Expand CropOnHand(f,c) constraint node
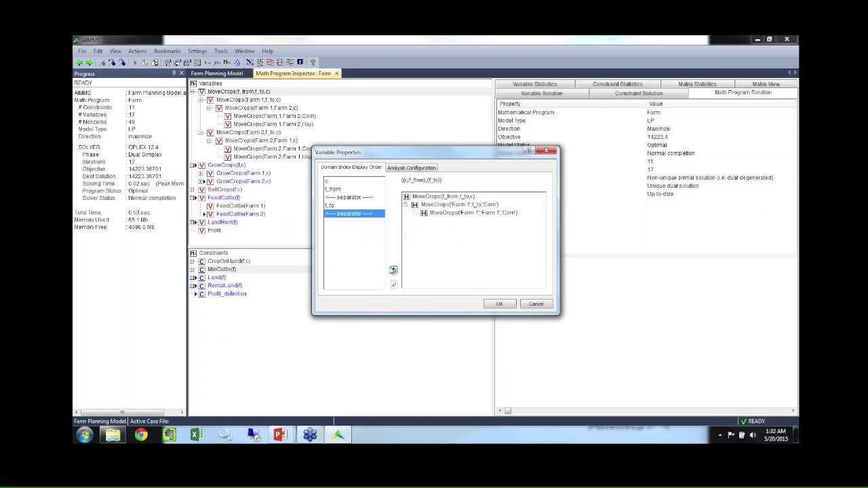Screen dimensions: 868x488 click(193, 262)
